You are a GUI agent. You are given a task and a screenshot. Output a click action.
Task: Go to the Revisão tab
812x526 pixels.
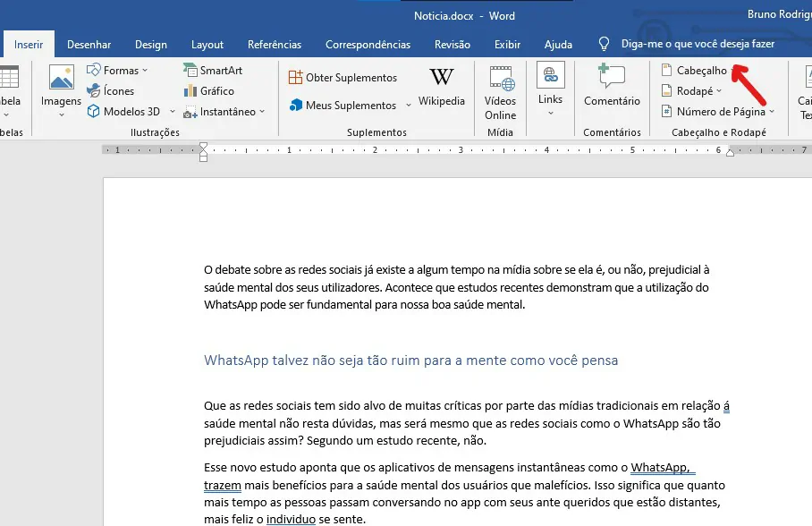click(x=453, y=45)
